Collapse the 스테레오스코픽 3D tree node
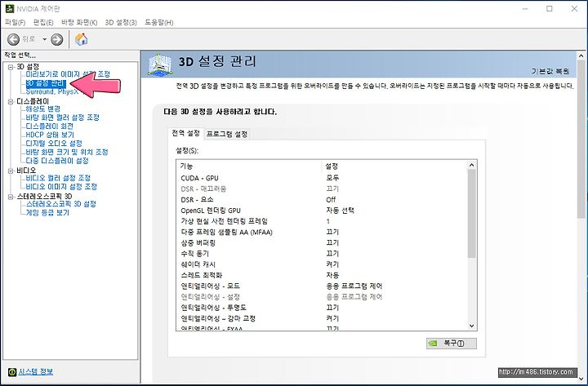Image resolution: width=588 pixels, height=386 pixels. point(11,197)
